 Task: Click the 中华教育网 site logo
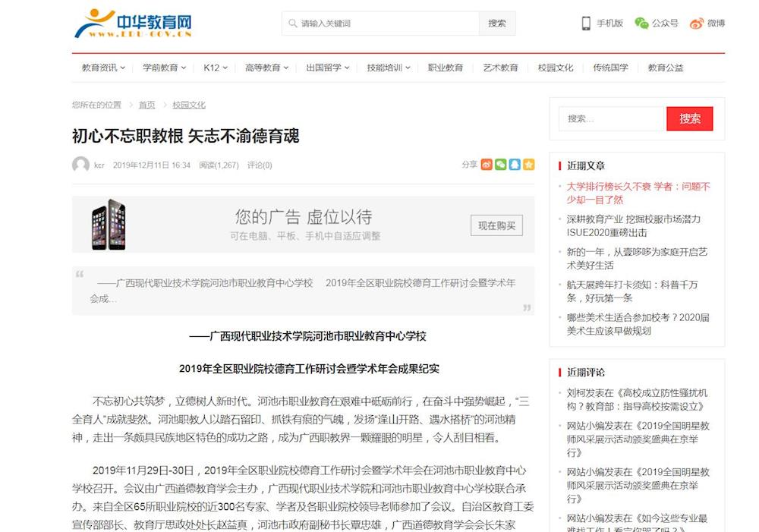pyautogui.click(x=133, y=24)
